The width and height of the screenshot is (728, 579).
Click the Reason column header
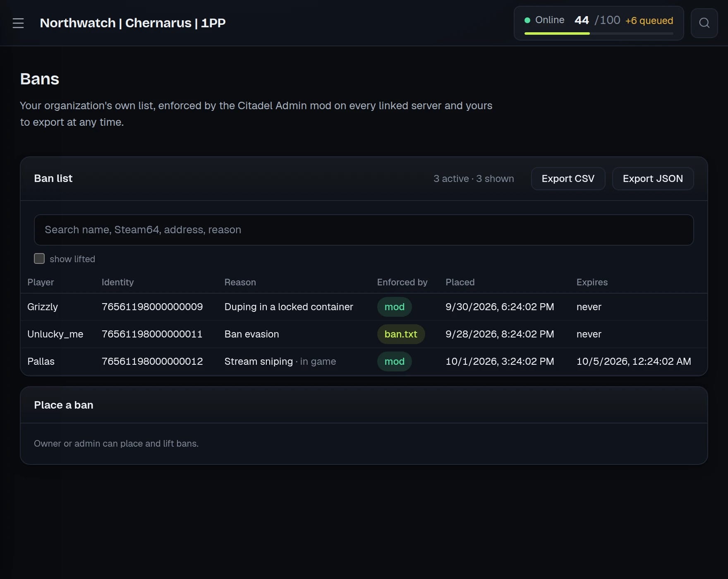[240, 282]
